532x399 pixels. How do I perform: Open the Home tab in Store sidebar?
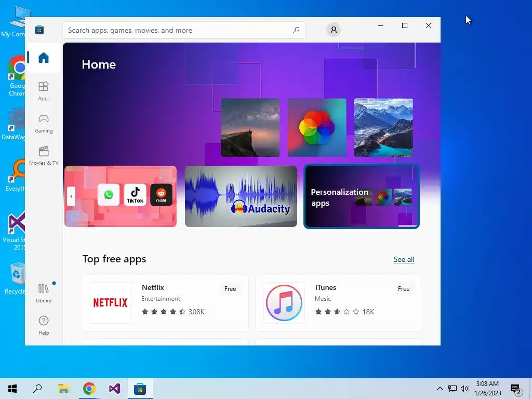tap(44, 58)
